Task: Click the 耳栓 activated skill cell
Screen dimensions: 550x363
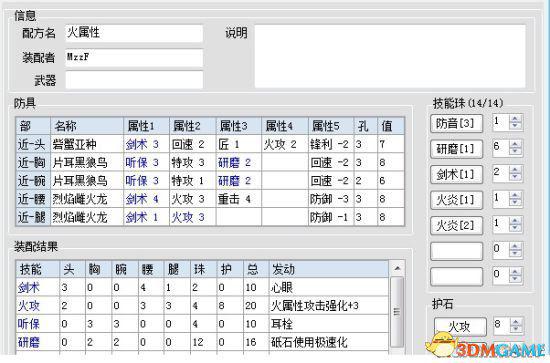Action: coord(329,324)
